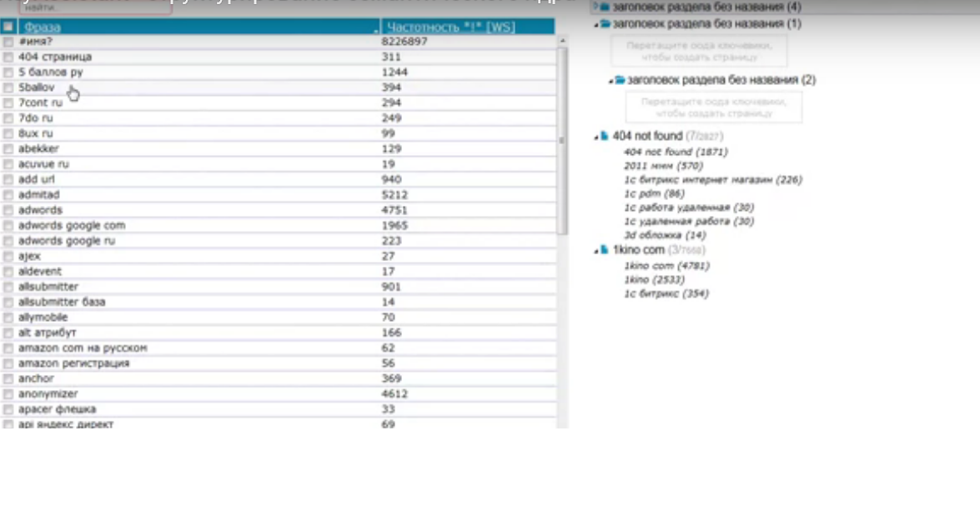Check the box next to 'amazon регистрация'
The height and width of the screenshot is (511, 980).
(8, 363)
